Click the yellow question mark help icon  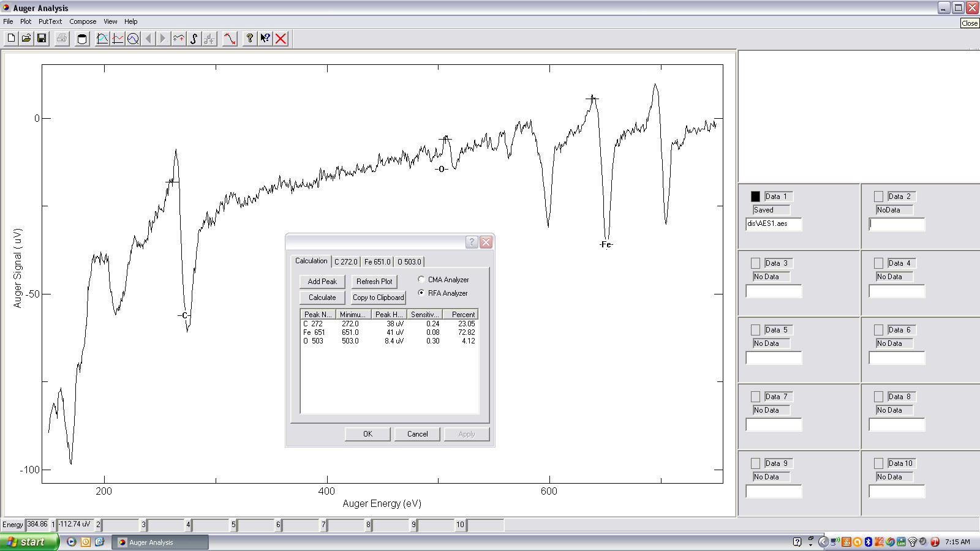pos(249,39)
